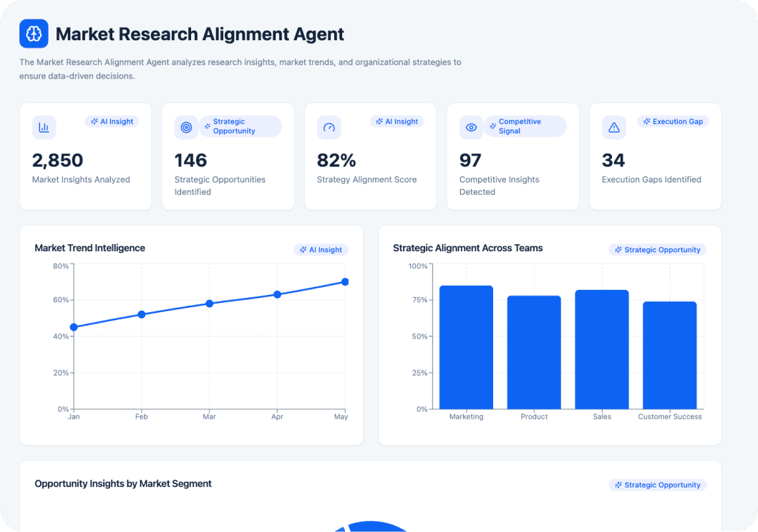Toggle the AI Insight badge on Market Trend Intelligence
The image size is (758, 532).
pos(321,250)
